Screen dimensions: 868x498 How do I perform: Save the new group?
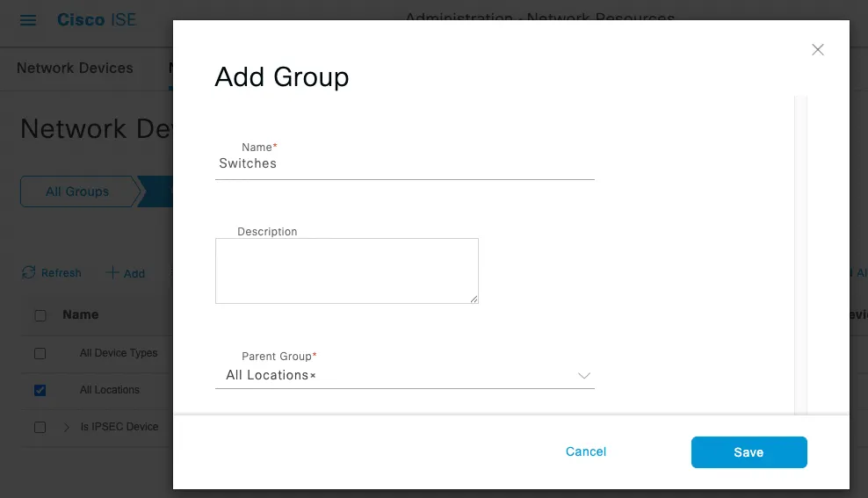pyautogui.click(x=749, y=452)
